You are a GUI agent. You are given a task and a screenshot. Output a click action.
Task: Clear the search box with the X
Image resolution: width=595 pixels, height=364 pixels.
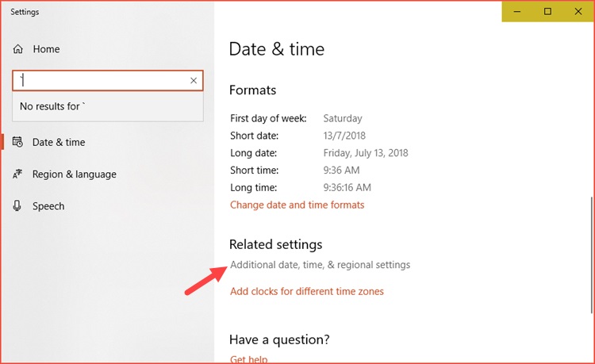194,80
